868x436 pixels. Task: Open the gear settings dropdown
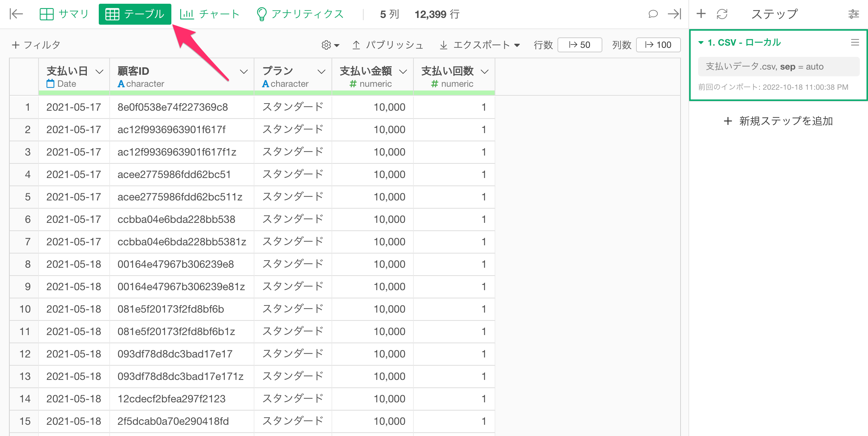click(330, 45)
